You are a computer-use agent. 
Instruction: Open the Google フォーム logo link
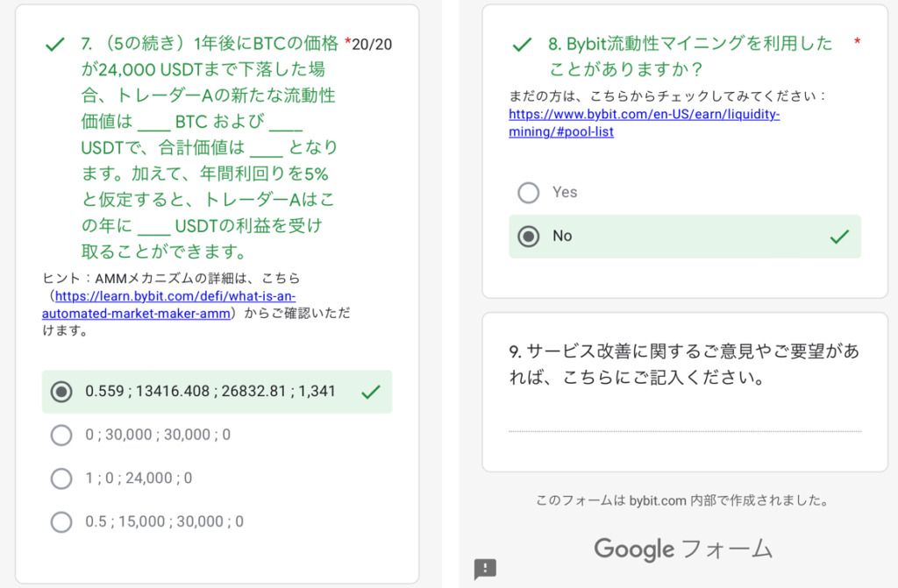click(x=682, y=549)
